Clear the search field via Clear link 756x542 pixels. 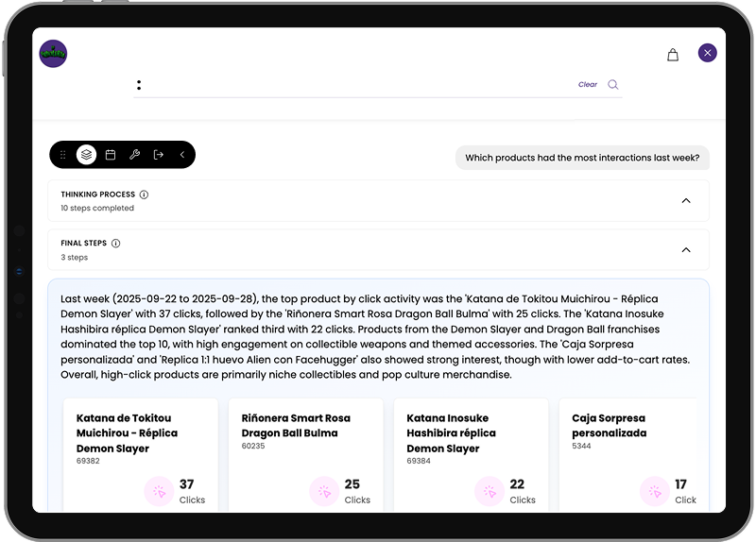pyautogui.click(x=588, y=85)
